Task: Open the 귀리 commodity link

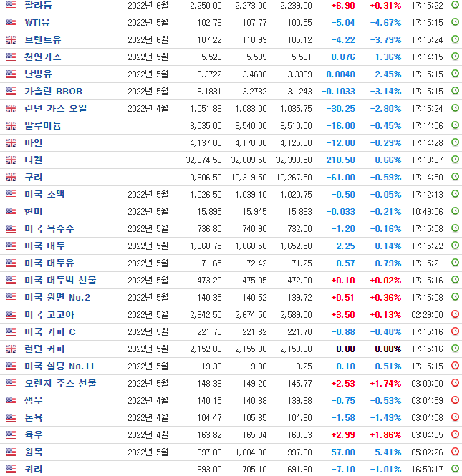Action: [x=34, y=469]
